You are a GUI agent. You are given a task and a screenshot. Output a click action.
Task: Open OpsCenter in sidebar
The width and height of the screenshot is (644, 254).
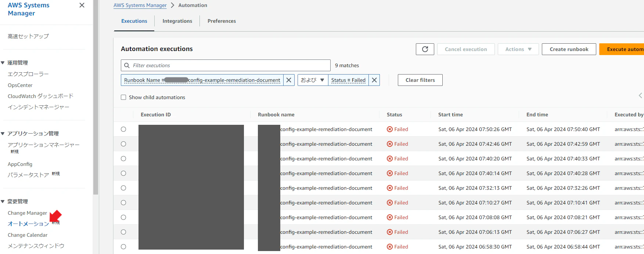[x=20, y=85]
